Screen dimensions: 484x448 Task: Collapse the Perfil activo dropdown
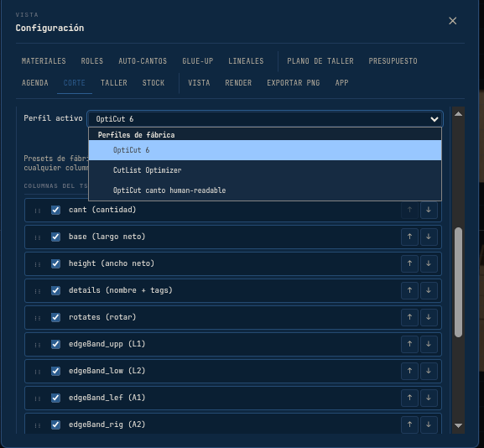point(265,119)
